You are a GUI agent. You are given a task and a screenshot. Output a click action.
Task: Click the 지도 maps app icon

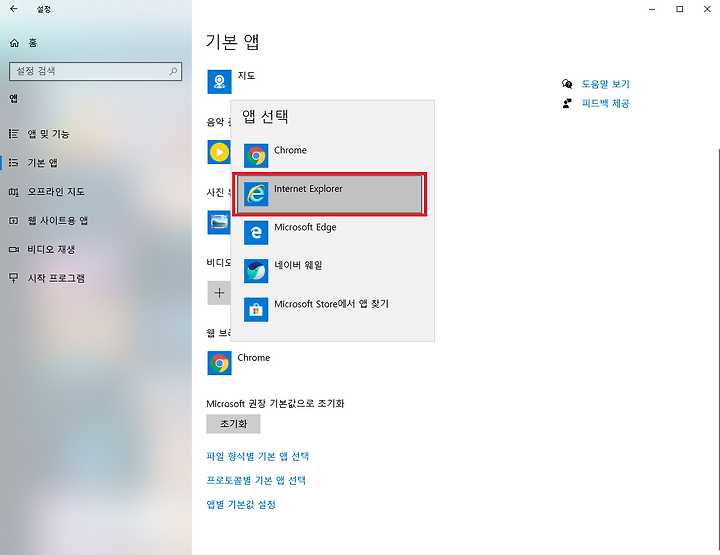coord(219,82)
